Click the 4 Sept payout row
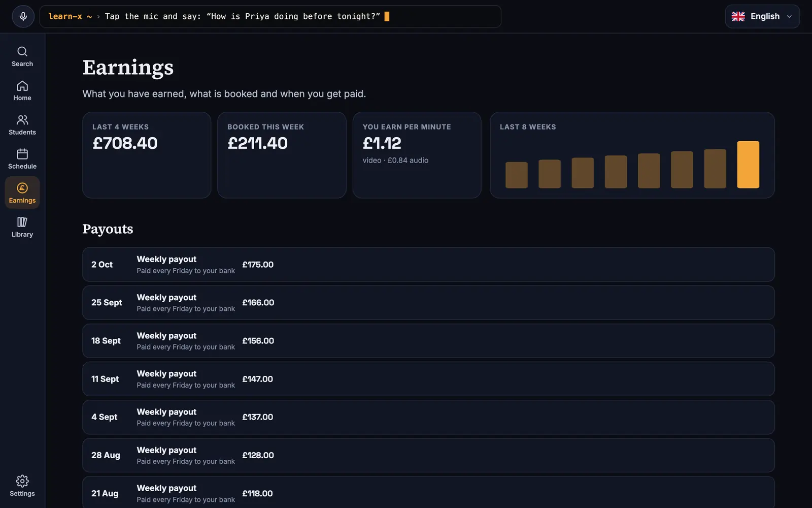 (x=428, y=417)
